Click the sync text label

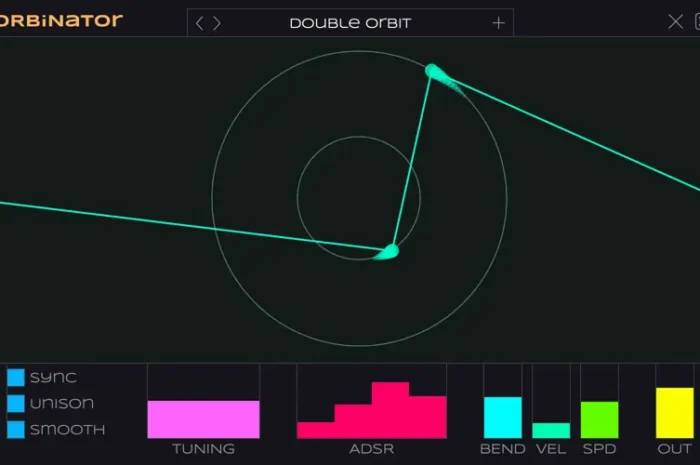(53, 378)
